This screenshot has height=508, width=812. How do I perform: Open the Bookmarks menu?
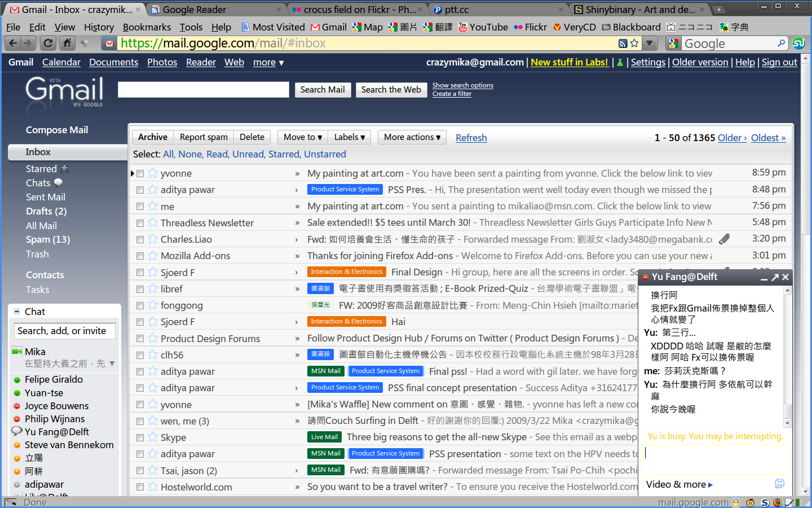click(147, 27)
